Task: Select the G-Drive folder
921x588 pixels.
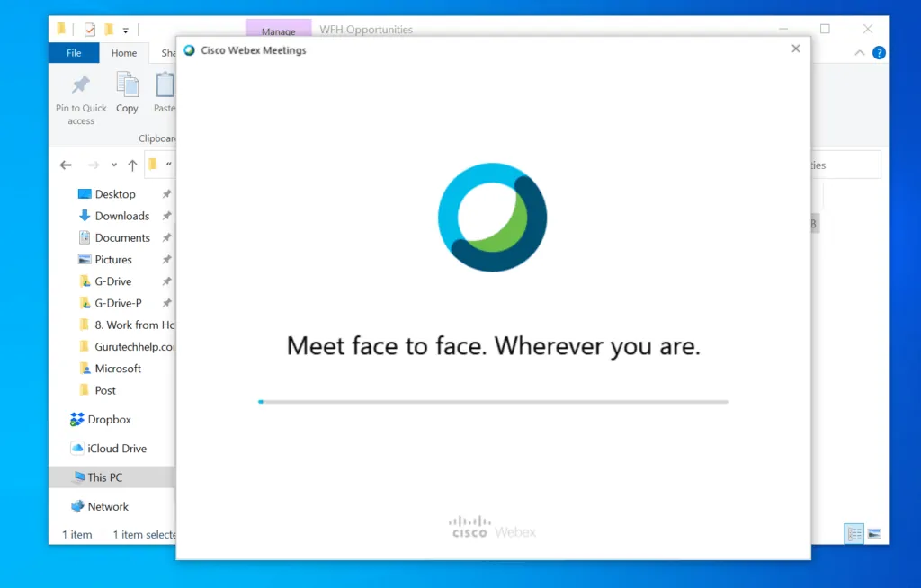Action: (112, 281)
